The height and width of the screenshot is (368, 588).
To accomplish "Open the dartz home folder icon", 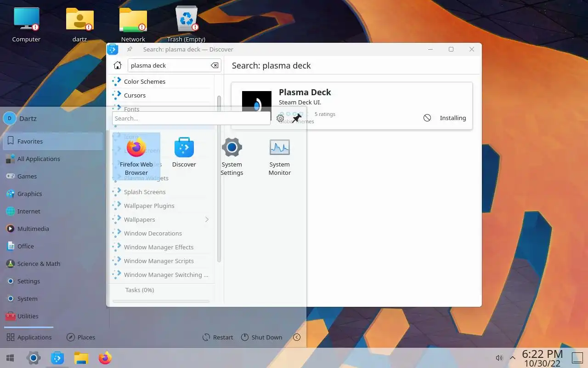I will click(79, 24).
